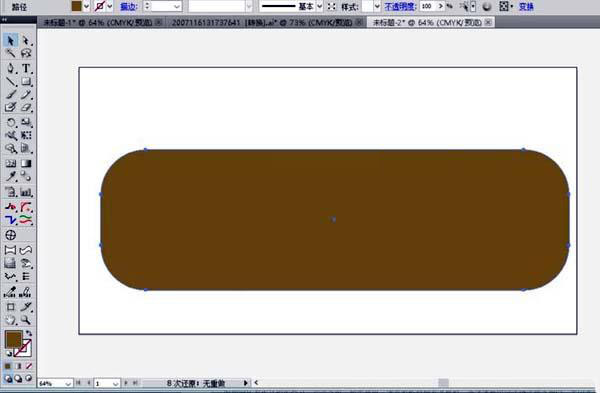Go to the previous artboard arrow
This screenshot has width=600, height=393.
tap(88, 383)
